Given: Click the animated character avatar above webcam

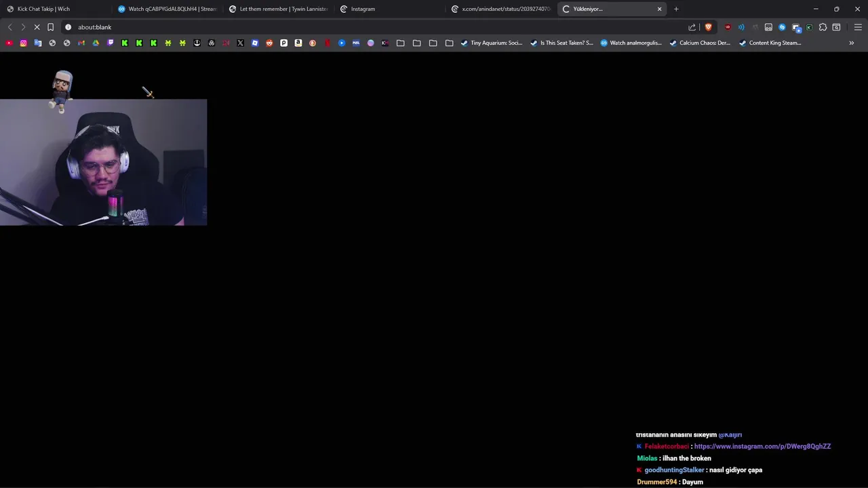Looking at the screenshot, I should 62,90.
